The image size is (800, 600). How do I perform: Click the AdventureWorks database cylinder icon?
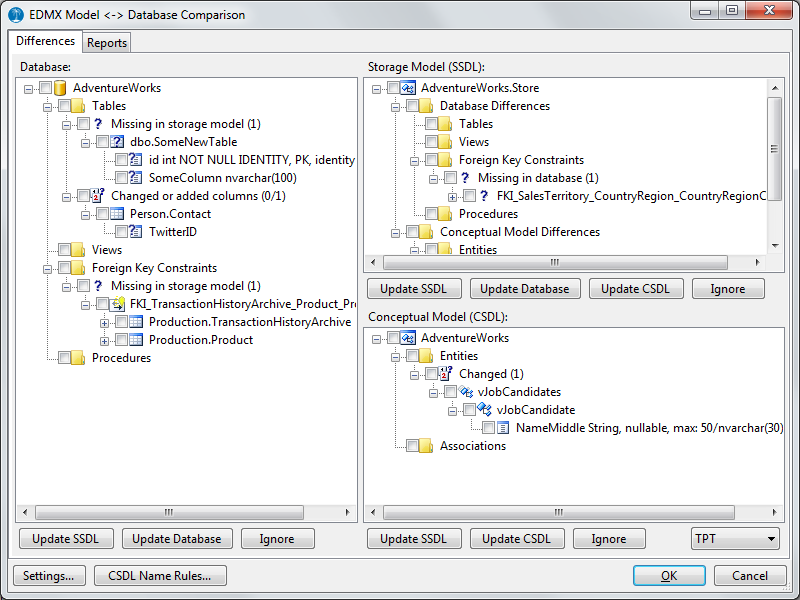60,88
